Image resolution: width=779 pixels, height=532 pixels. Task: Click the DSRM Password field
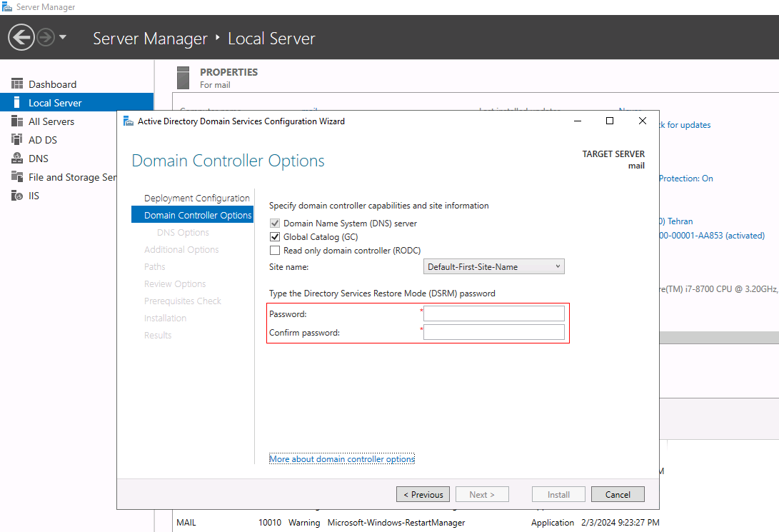tap(494, 314)
